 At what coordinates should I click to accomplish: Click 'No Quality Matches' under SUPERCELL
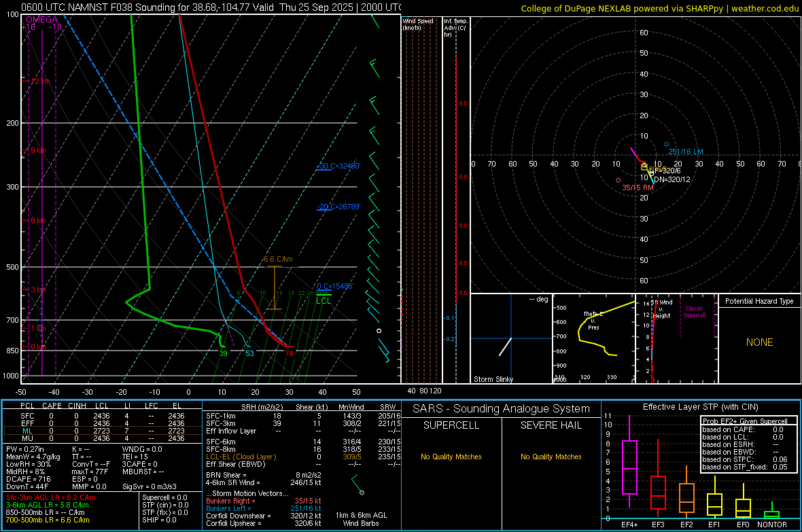click(x=451, y=457)
